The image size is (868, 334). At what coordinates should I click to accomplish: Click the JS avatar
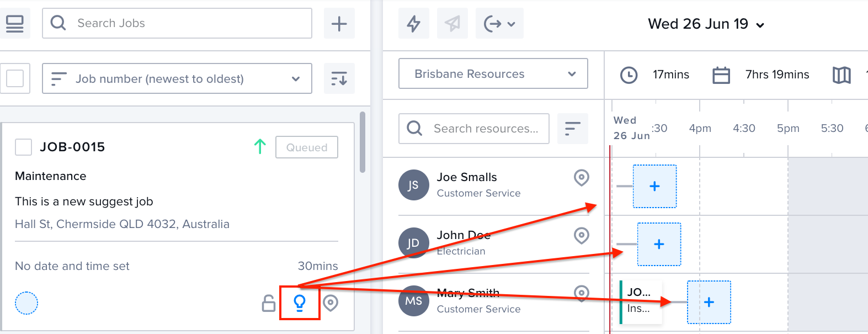click(x=414, y=185)
